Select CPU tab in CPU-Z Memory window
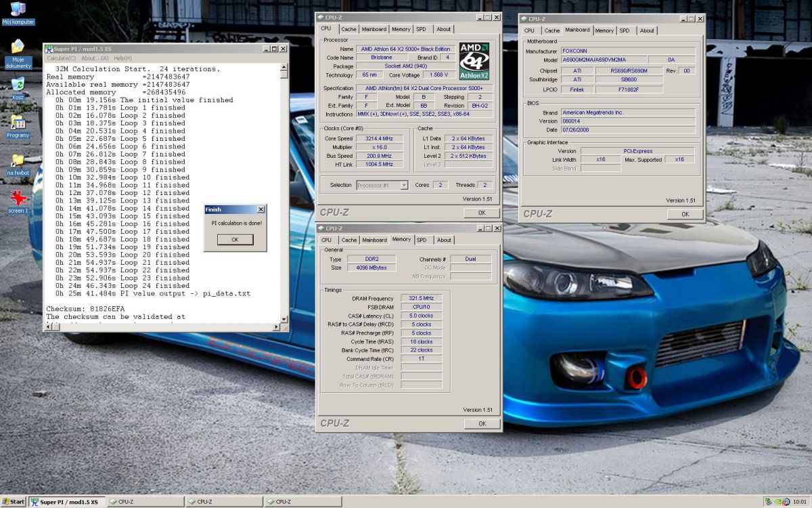 (x=326, y=240)
